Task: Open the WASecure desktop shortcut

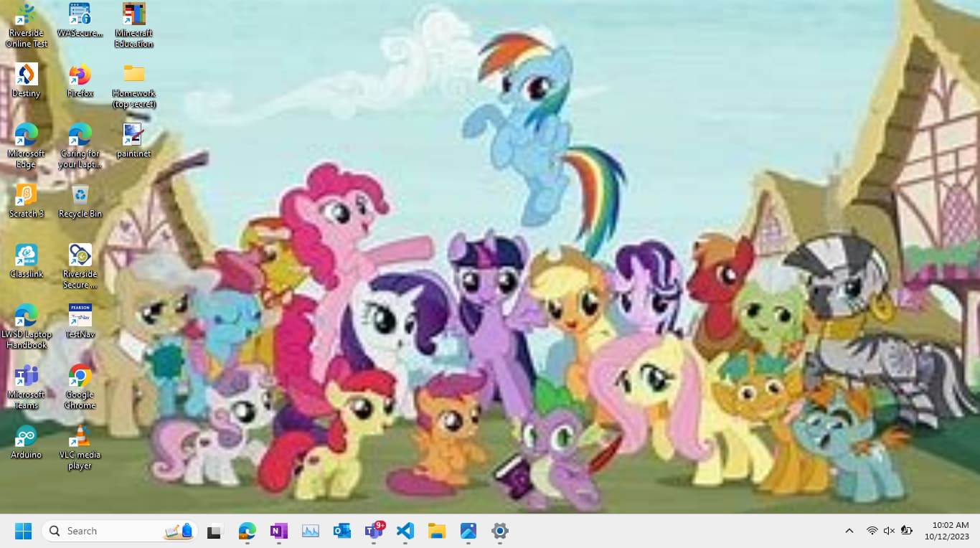Action: coord(80,20)
